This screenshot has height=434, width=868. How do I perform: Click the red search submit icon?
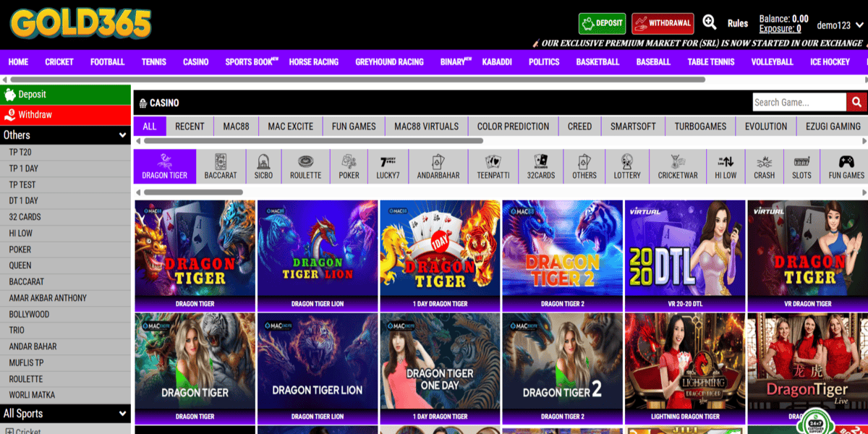pos(856,102)
